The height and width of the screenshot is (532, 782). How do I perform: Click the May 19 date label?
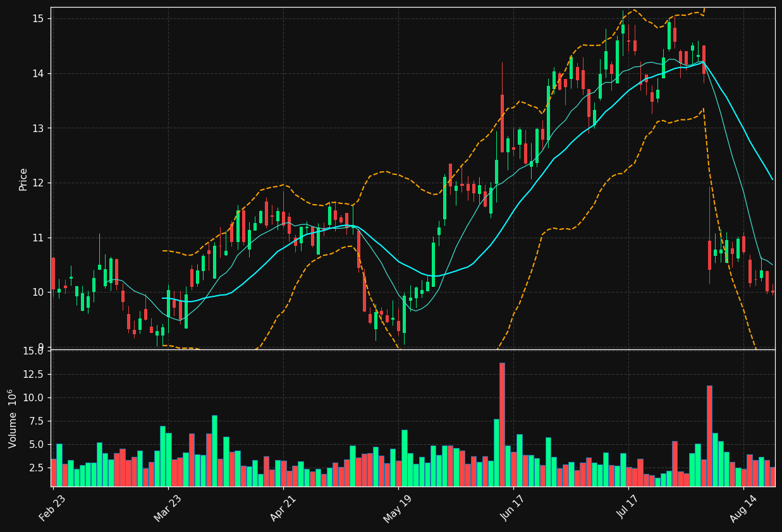pos(398,509)
